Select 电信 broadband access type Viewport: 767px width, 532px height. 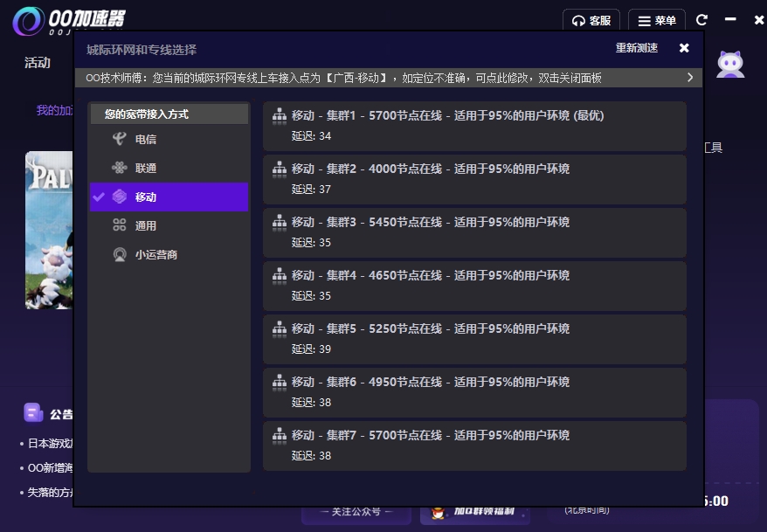[169, 140]
